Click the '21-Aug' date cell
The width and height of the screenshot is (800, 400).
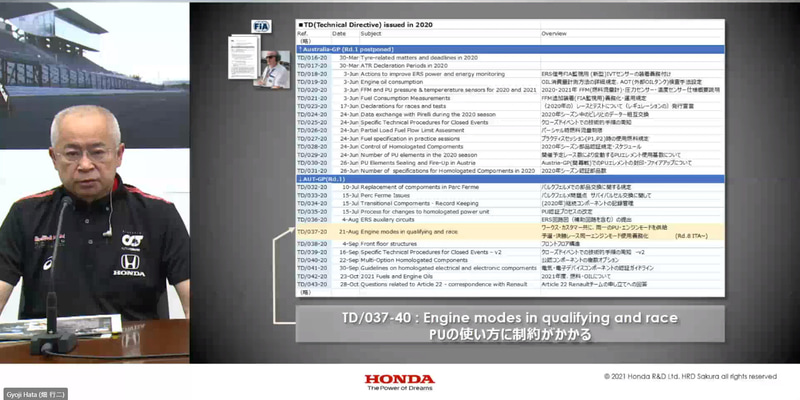(348, 232)
